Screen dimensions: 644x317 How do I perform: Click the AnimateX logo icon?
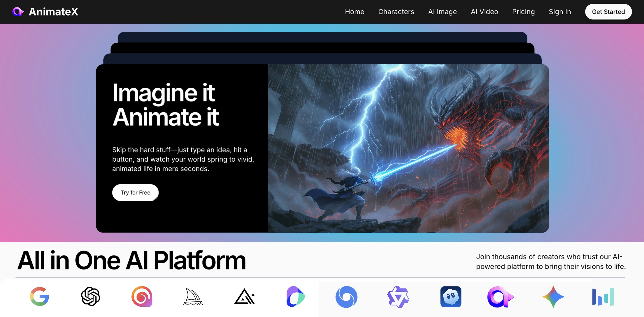point(18,12)
